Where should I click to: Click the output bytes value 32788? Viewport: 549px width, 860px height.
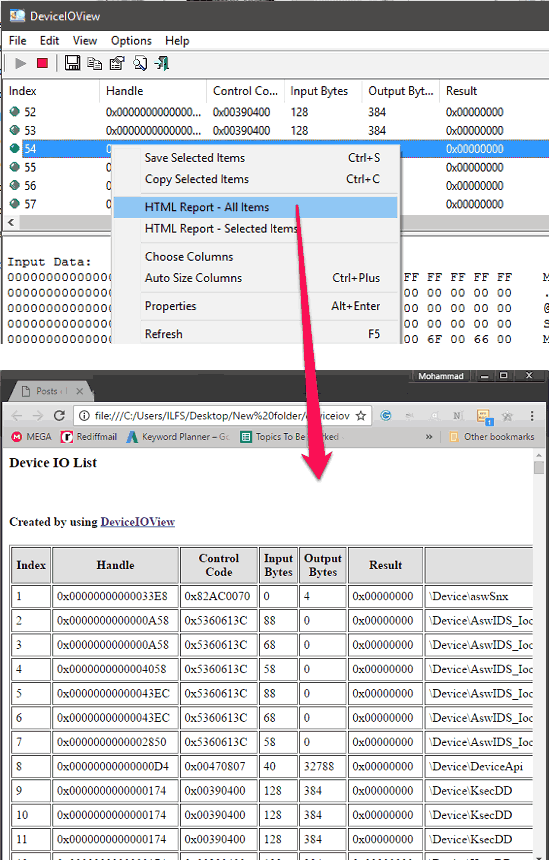[322, 766]
